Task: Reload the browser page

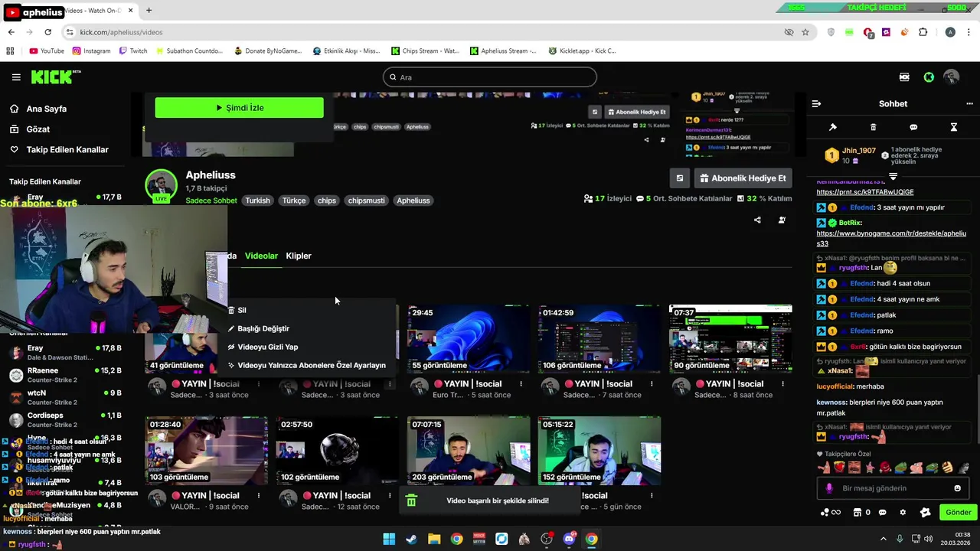Action: click(x=47, y=32)
